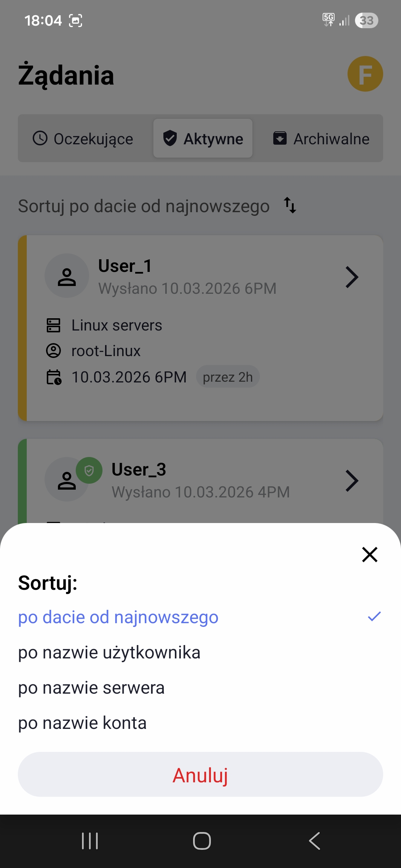Tap the calendar clock icon

[54, 377]
